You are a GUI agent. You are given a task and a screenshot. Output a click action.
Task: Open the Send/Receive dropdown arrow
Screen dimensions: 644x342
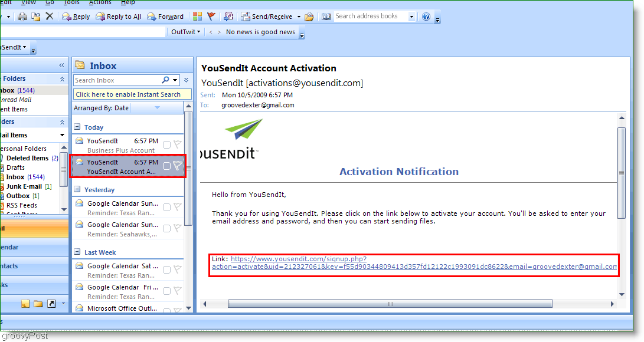[299, 17]
